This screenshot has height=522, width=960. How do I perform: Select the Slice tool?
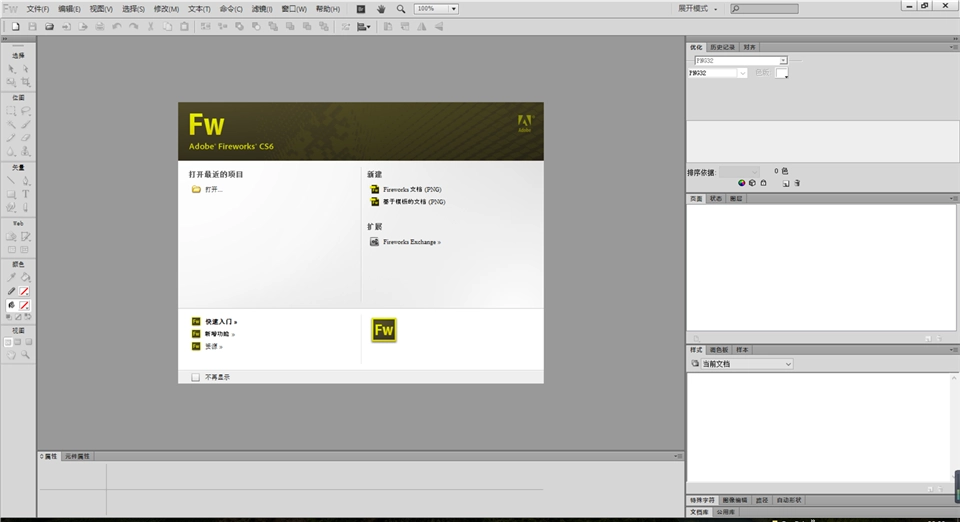click(x=26, y=237)
